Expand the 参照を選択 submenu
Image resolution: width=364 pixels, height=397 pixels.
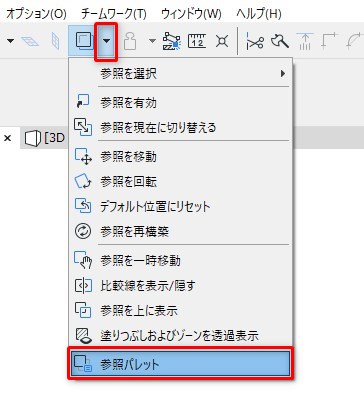(180, 73)
